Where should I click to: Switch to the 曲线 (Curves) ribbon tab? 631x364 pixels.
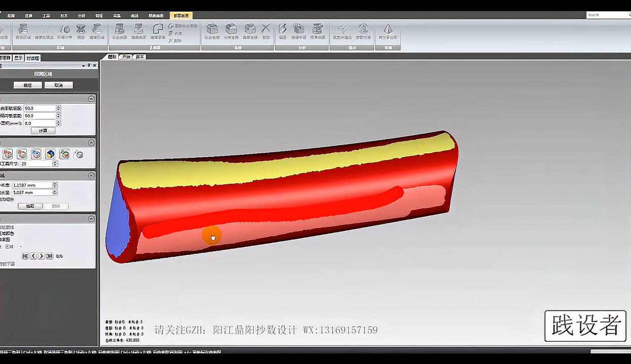(x=134, y=16)
